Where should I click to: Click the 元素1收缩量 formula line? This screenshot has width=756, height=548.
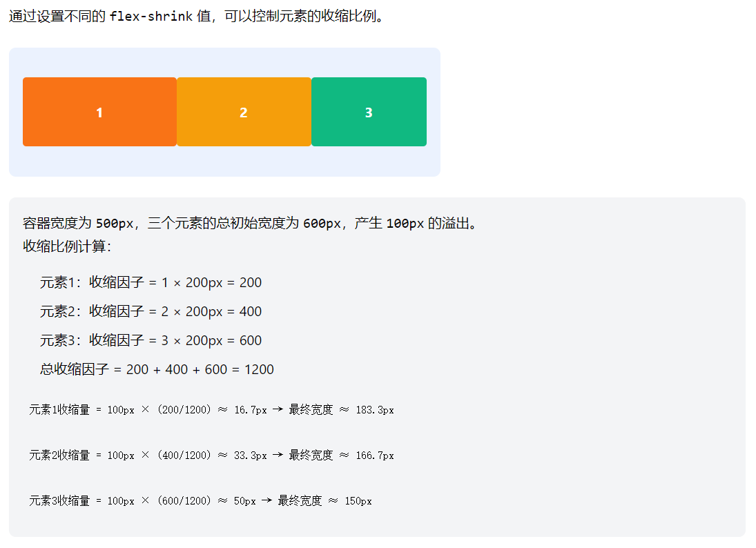pos(211,410)
